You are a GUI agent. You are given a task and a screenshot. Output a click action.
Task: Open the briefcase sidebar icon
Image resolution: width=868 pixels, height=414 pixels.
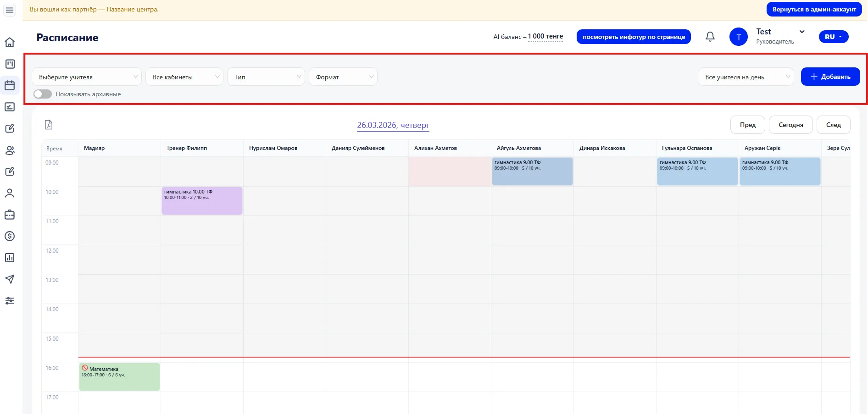(10, 215)
